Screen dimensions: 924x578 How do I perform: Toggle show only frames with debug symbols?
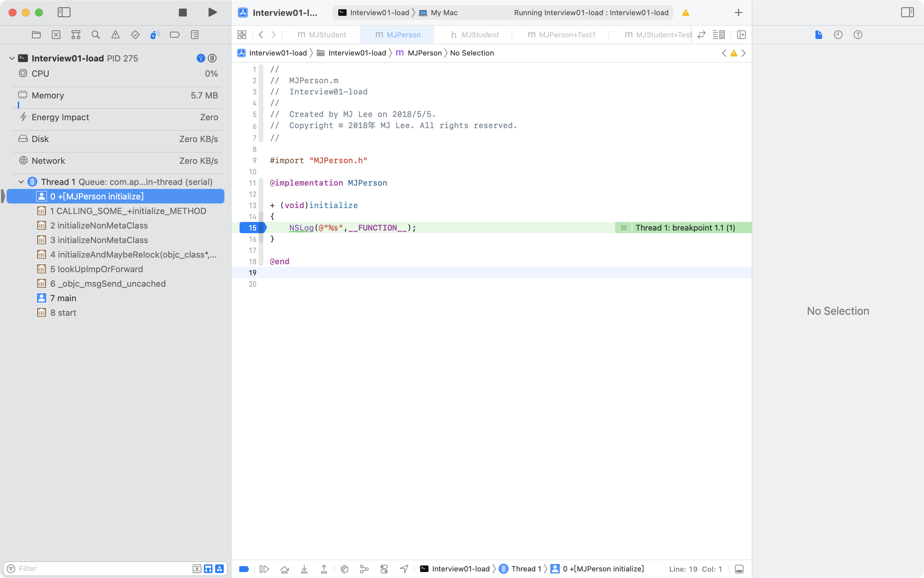tap(208, 568)
